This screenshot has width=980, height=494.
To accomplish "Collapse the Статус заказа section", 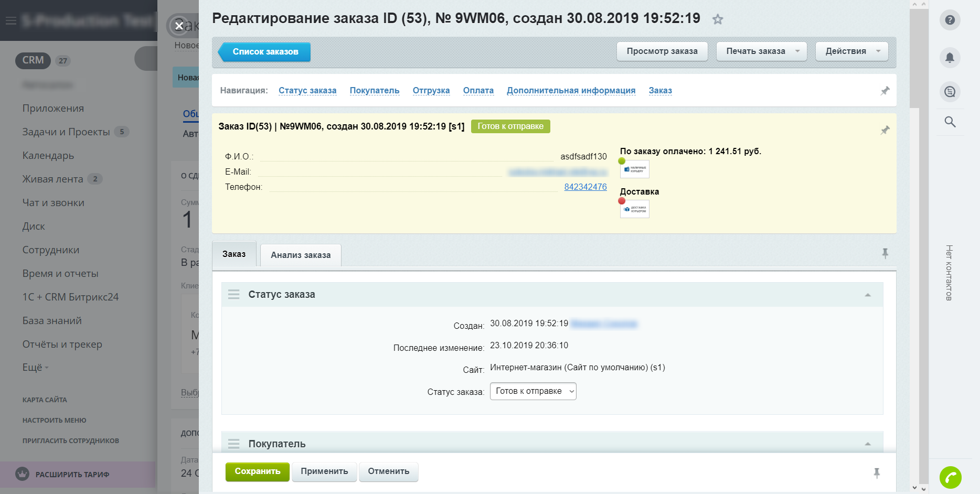I will coord(868,295).
